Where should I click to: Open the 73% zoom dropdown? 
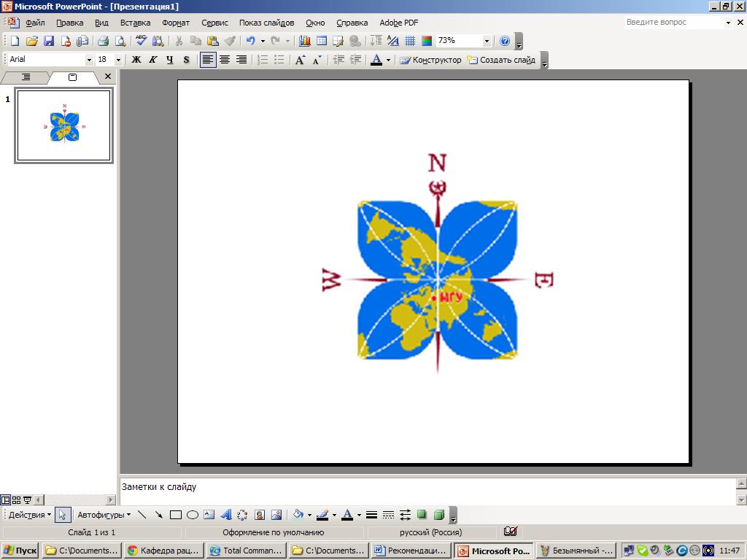point(487,41)
